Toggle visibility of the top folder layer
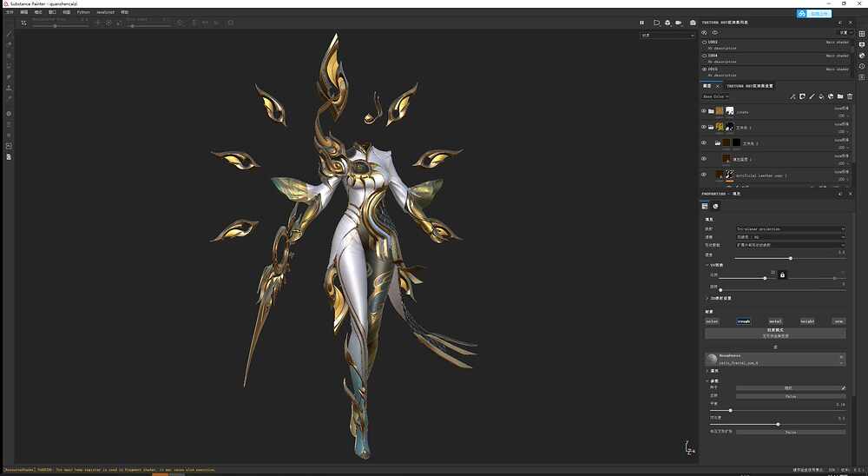 point(704,111)
